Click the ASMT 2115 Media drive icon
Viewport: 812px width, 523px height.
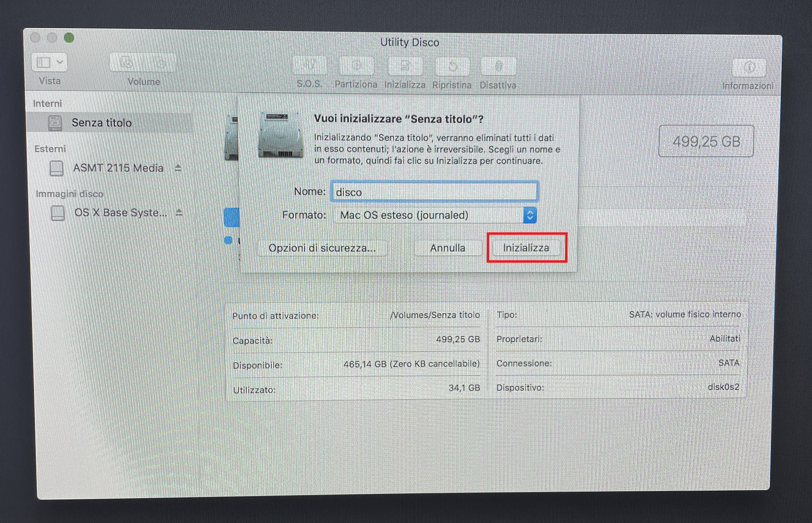[x=57, y=168]
